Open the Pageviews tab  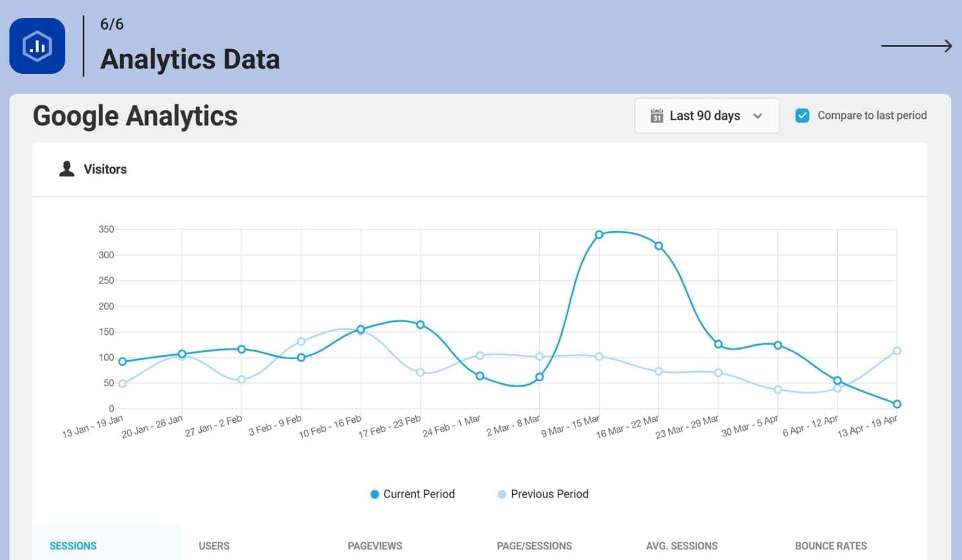(375, 546)
